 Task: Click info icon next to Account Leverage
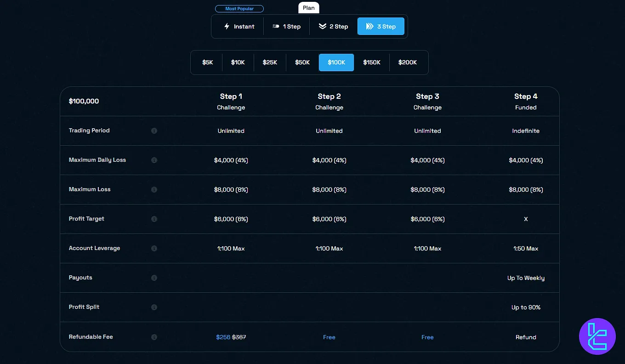pyautogui.click(x=154, y=249)
